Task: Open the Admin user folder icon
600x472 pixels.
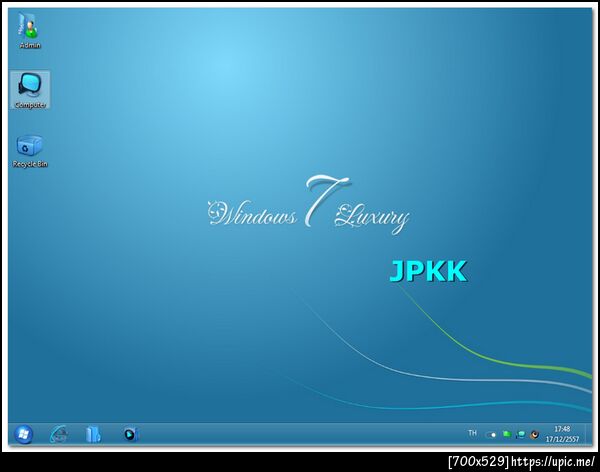Action: pos(29,31)
